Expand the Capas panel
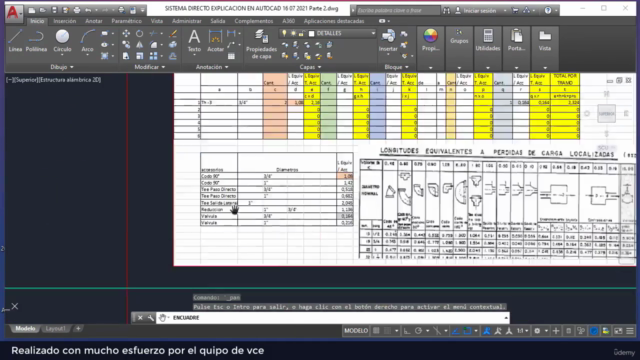The height and width of the screenshot is (360, 640). 310,67
